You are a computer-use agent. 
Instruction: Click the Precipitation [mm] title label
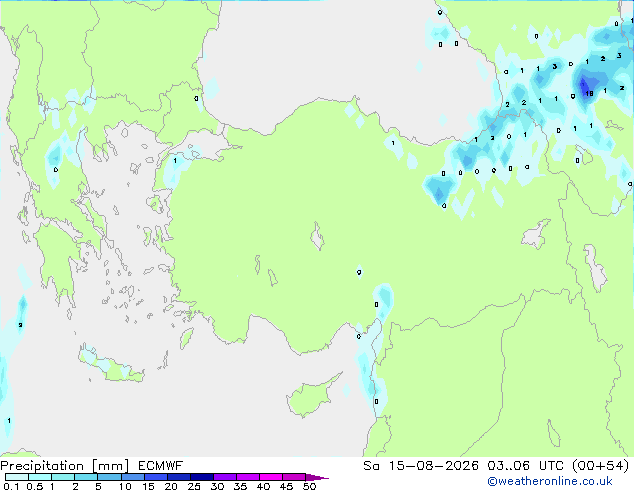(x=65, y=466)
